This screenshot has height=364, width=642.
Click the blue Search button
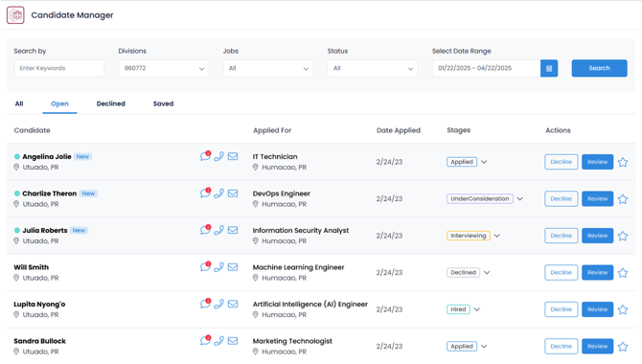click(x=600, y=68)
